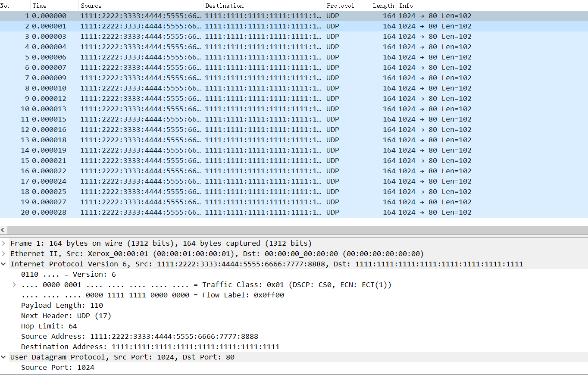Collapse the User Datagram Protocol section

click(3, 357)
